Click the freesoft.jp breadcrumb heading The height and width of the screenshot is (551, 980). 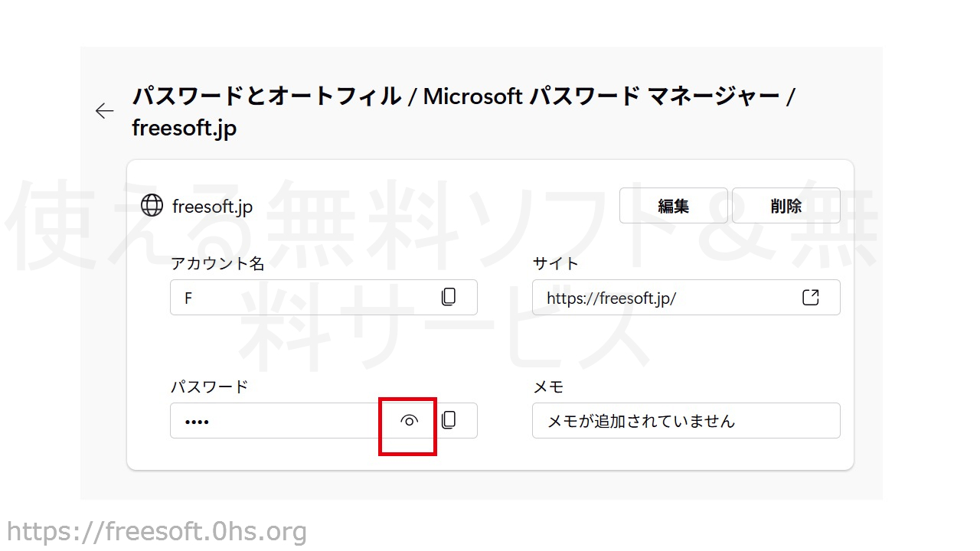point(184,128)
